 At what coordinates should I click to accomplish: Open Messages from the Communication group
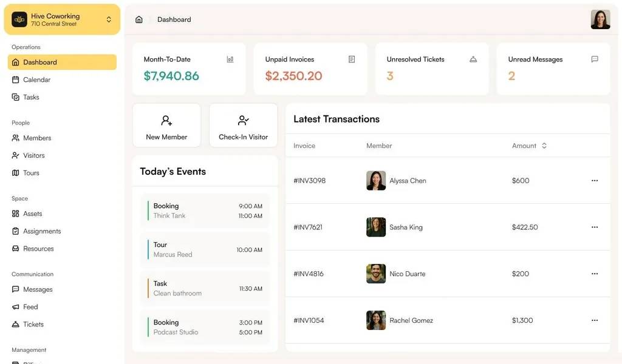pyautogui.click(x=36, y=289)
